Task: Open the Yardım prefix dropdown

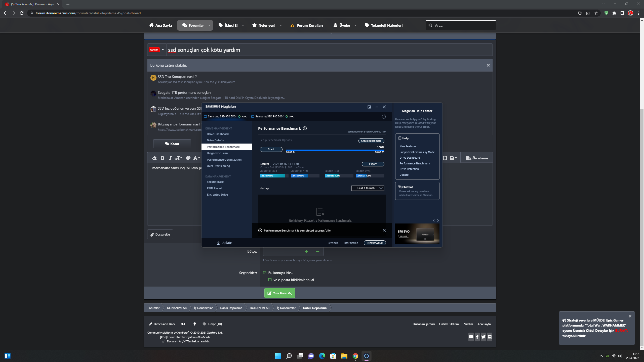Action: click(156, 50)
